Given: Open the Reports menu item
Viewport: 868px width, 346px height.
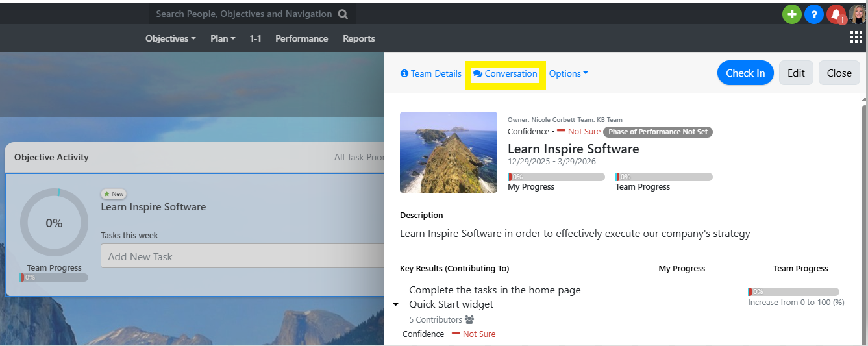Looking at the screenshot, I should pos(358,38).
